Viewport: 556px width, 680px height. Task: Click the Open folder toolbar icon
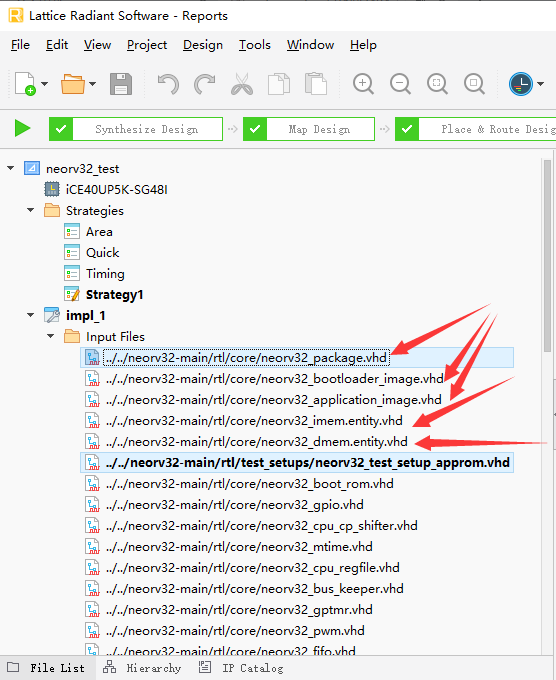(x=72, y=84)
